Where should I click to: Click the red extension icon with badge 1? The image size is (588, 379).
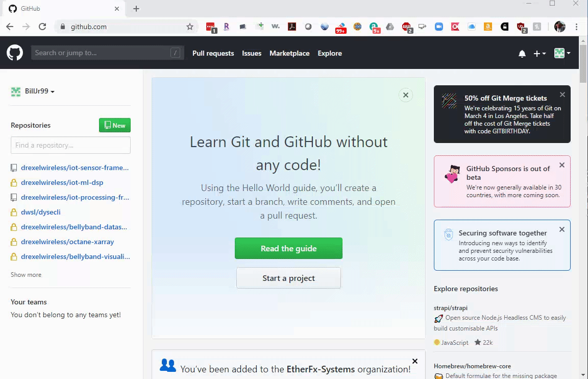click(211, 28)
